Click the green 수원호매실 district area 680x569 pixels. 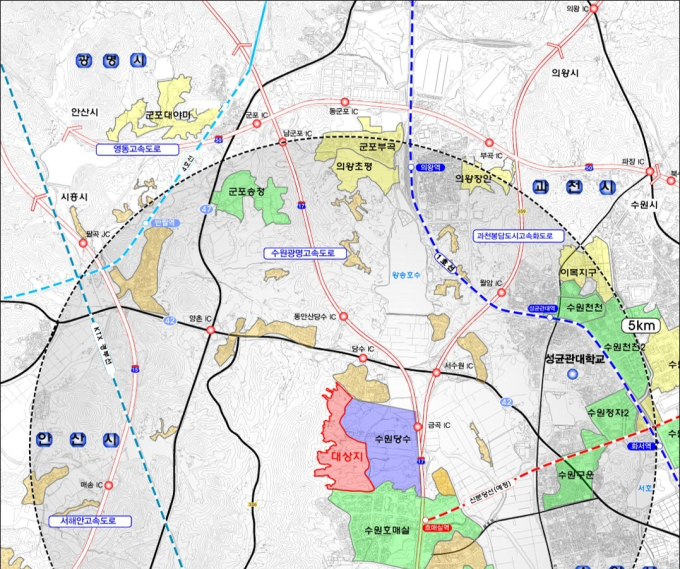386,527
